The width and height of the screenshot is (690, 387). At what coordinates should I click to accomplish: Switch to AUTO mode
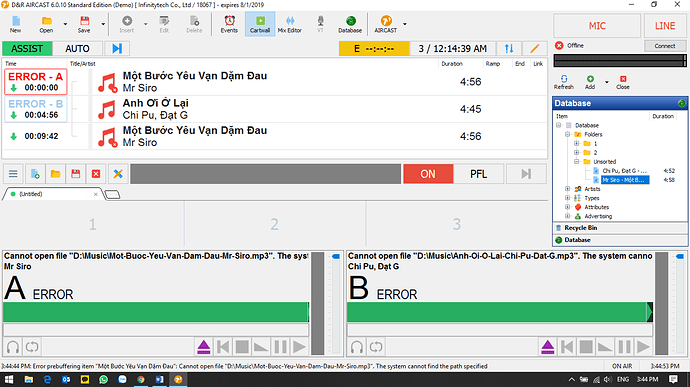click(77, 48)
